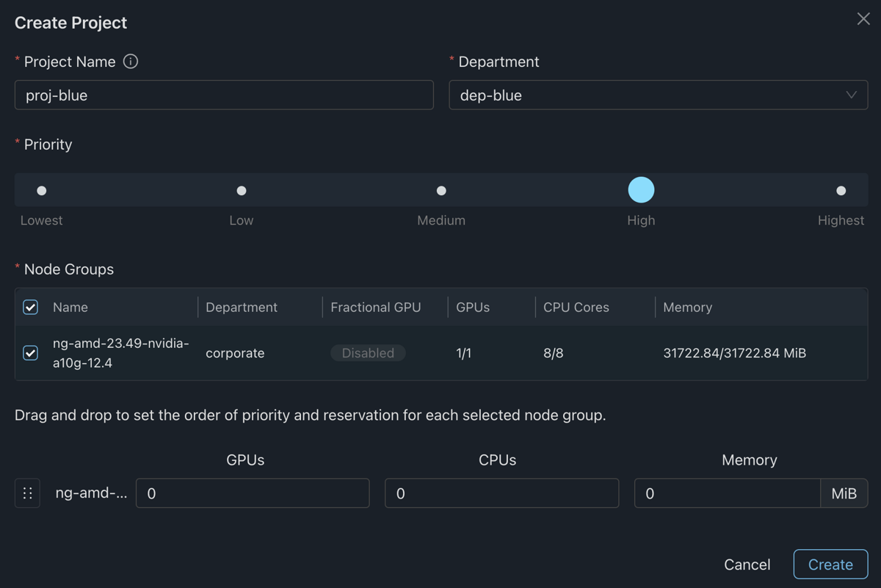Select Medium priority on the slider
881x588 pixels.
(441, 191)
